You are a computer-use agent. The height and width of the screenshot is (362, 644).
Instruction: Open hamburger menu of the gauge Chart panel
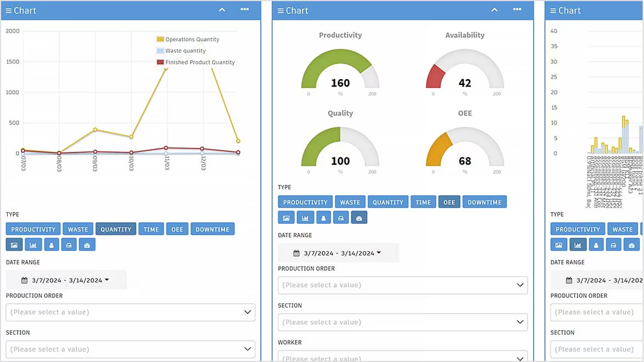(280, 10)
